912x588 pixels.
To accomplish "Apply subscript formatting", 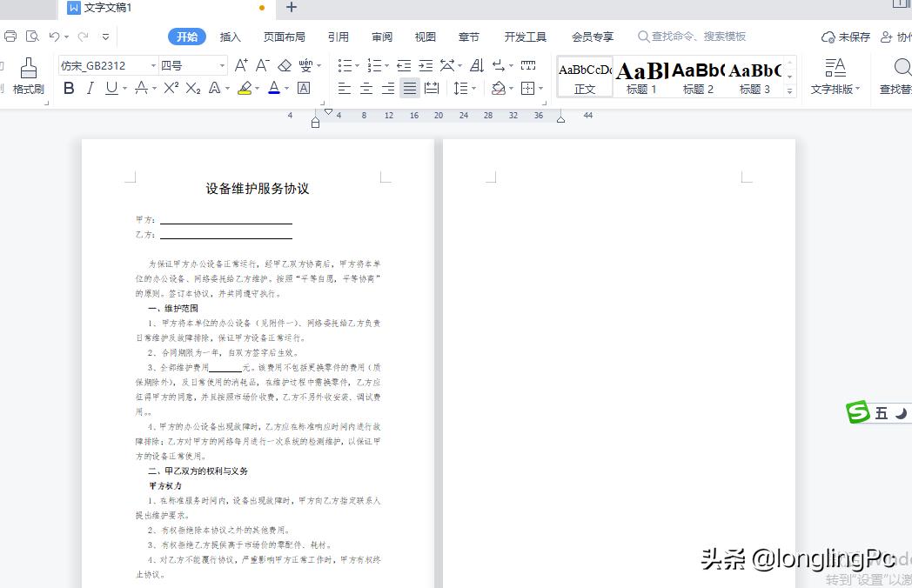I will click(193, 88).
